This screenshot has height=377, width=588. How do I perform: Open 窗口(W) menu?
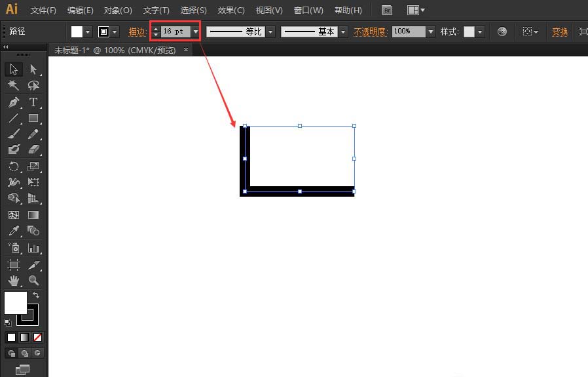(x=308, y=10)
